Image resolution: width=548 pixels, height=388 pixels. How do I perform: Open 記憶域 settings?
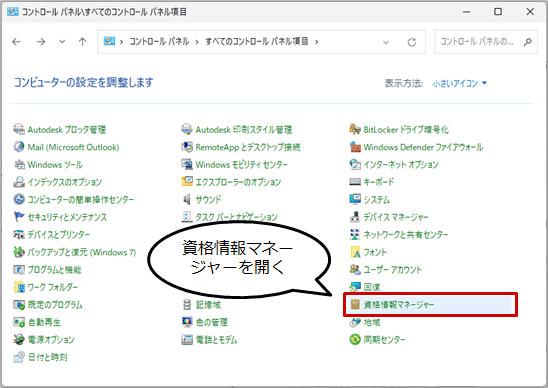pyautogui.click(x=201, y=304)
